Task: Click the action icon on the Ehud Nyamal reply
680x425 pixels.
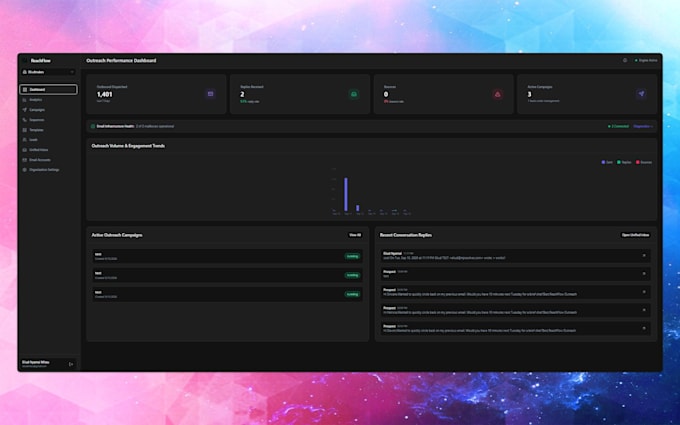Action: 644,256
